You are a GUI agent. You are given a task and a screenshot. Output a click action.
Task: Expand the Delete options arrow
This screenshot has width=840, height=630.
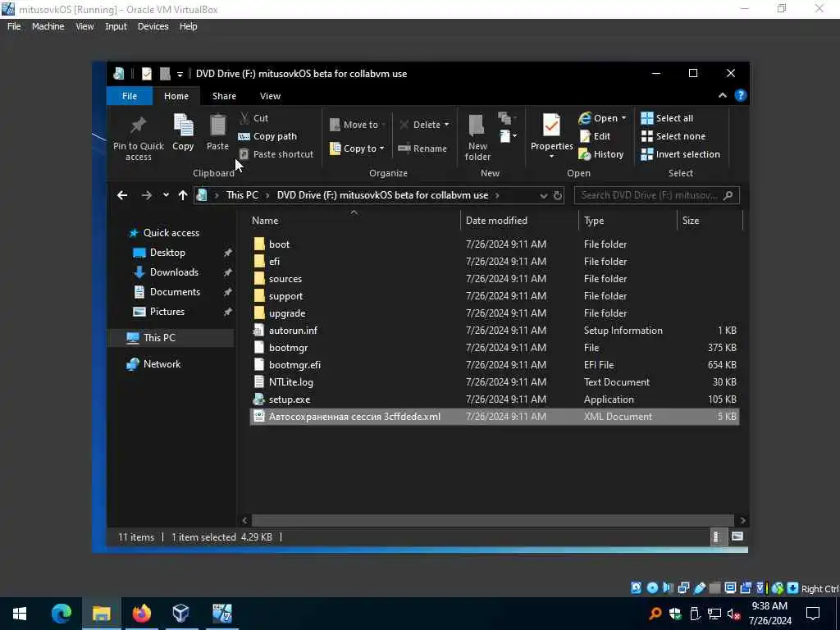pyautogui.click(x=447, y=125)
